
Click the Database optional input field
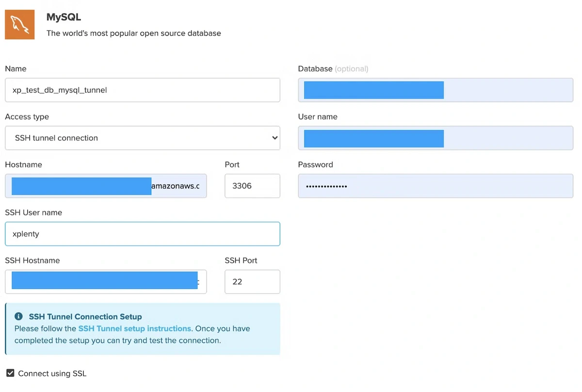coord(436,90)
